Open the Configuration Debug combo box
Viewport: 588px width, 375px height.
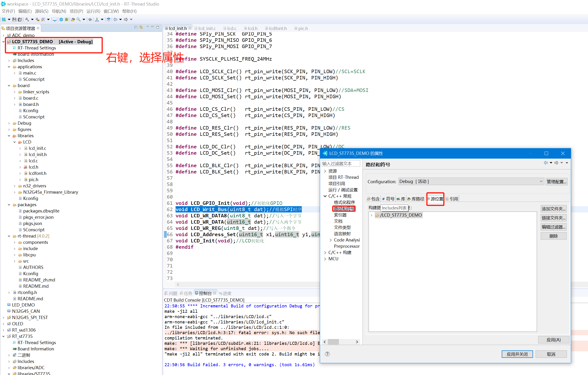tap(471, 181)
